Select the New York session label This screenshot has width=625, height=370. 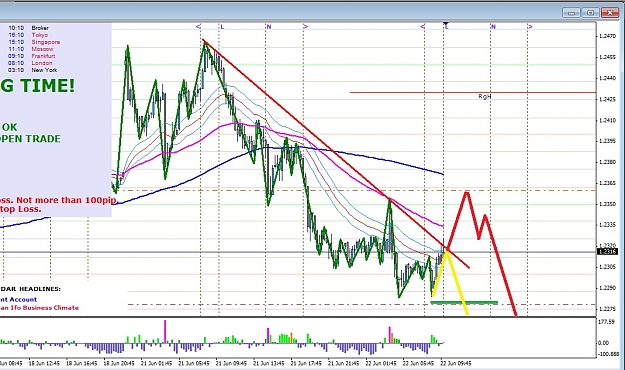[x=44, y=70]
